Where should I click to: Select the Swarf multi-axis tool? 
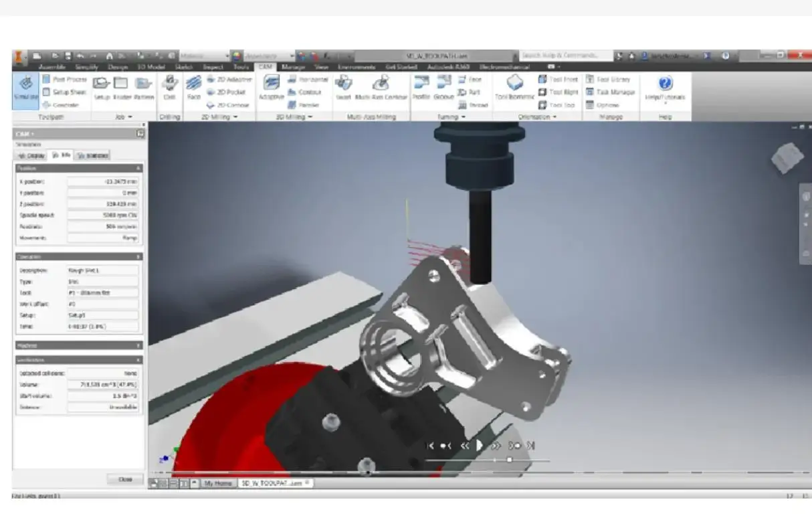point(343,87)
